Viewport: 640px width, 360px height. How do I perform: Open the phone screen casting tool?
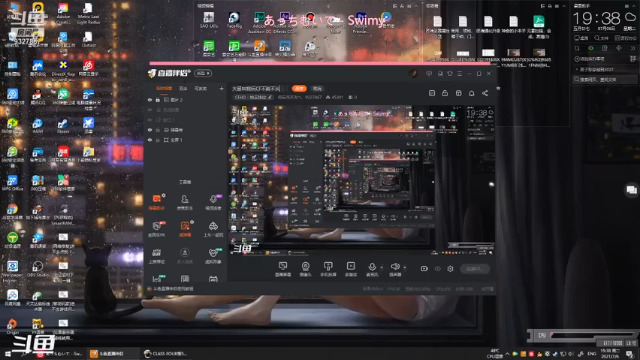coord(328,269)
